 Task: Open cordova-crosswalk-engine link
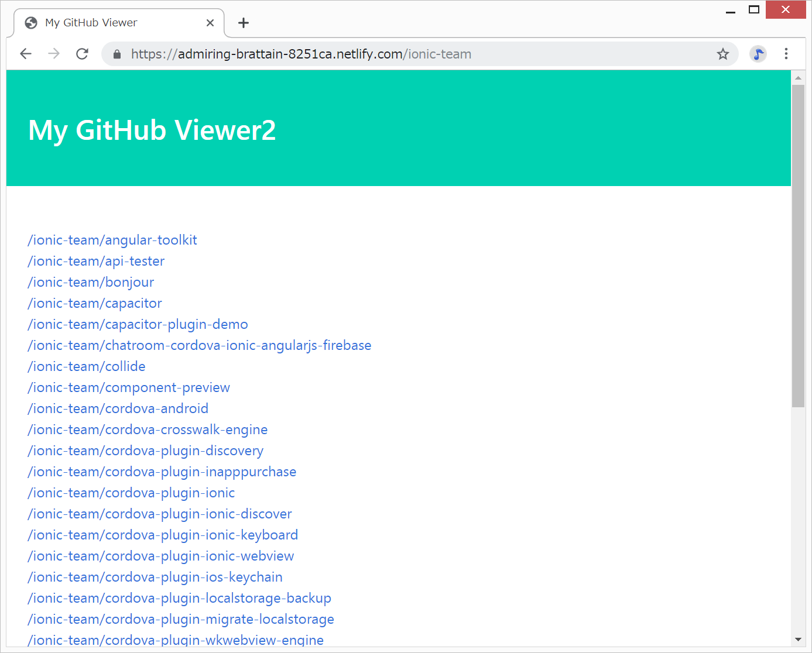(148, 429)
